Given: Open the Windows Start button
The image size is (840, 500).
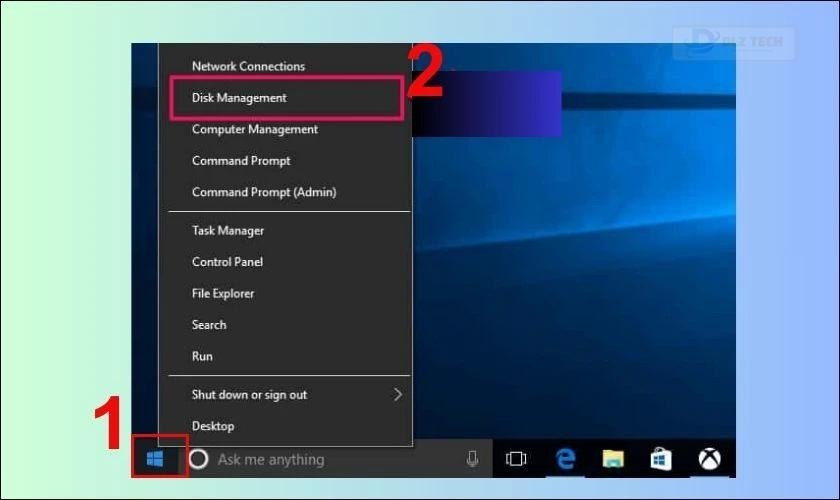Looking at the screenshot, I should 155,459.
